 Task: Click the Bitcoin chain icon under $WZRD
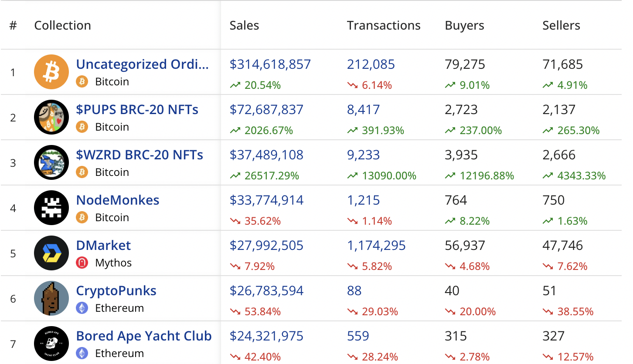[x=82, y=172]
